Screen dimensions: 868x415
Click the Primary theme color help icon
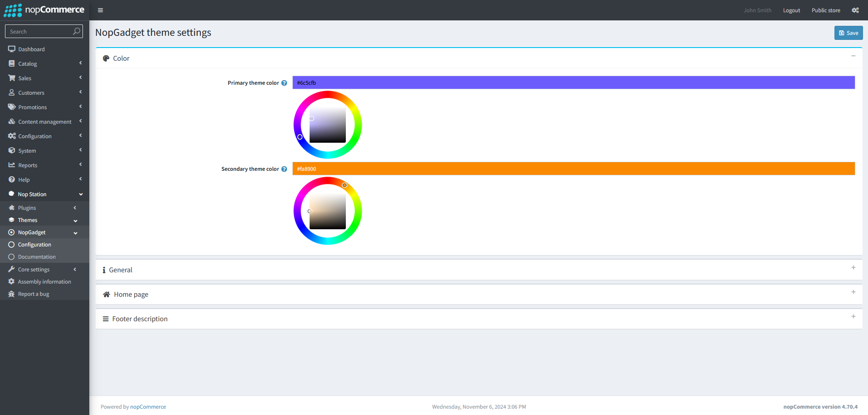click(x=284, y=83)
